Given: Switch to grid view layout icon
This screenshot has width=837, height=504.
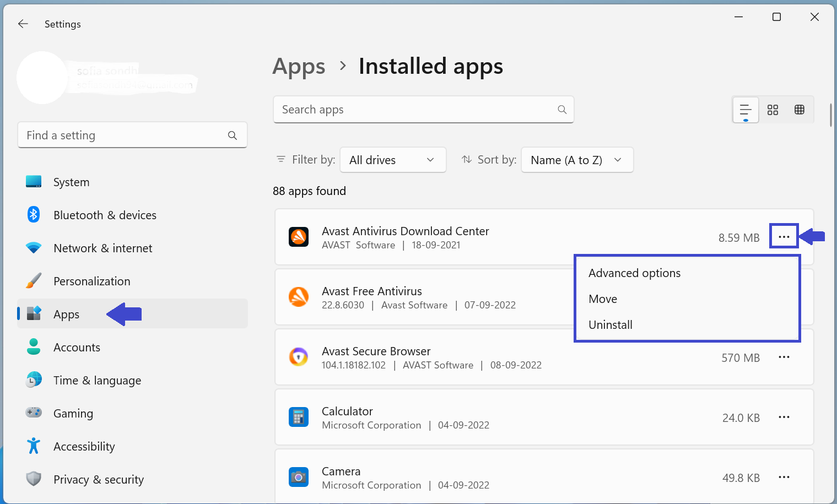Looking at the screenshot, I should tap(773, 110).
